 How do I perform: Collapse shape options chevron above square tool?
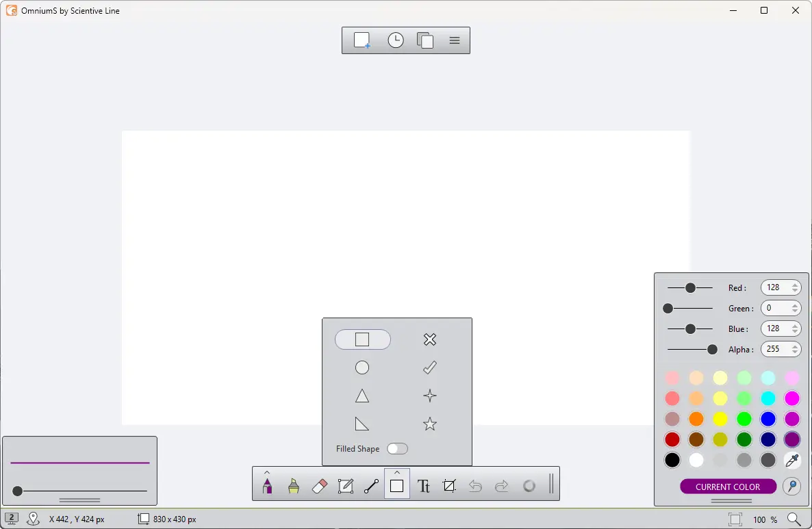[x=397, y=472]
